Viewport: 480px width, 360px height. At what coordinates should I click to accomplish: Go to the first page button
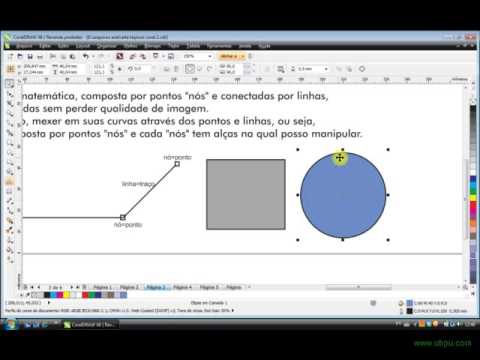[32, 287]
